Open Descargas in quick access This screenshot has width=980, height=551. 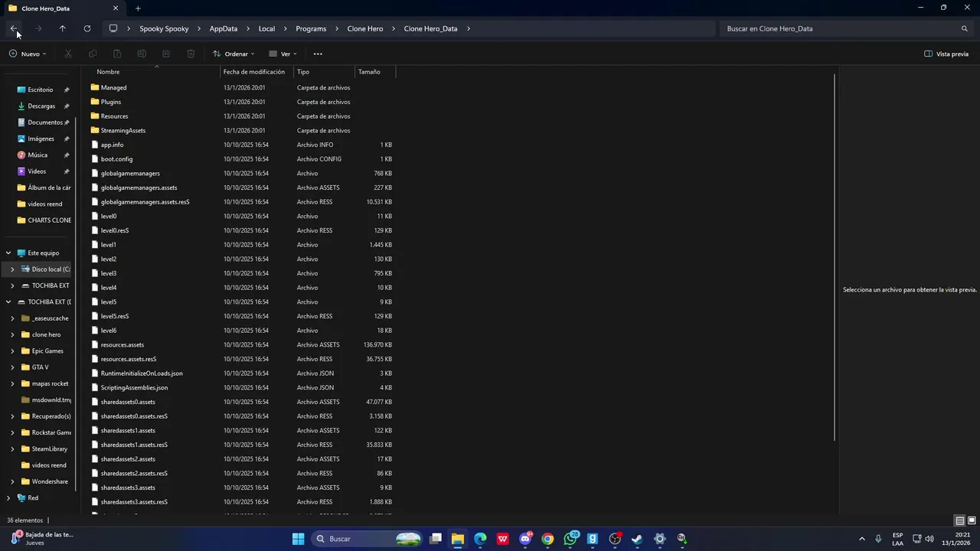[x=41, y=106]
